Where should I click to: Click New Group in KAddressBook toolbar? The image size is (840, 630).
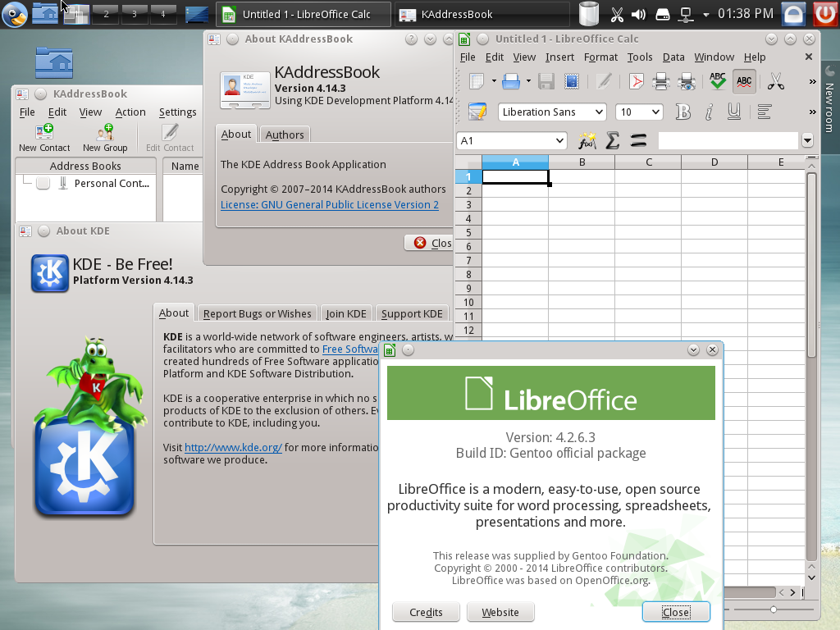pyautogui.click(x=105, y=138)
